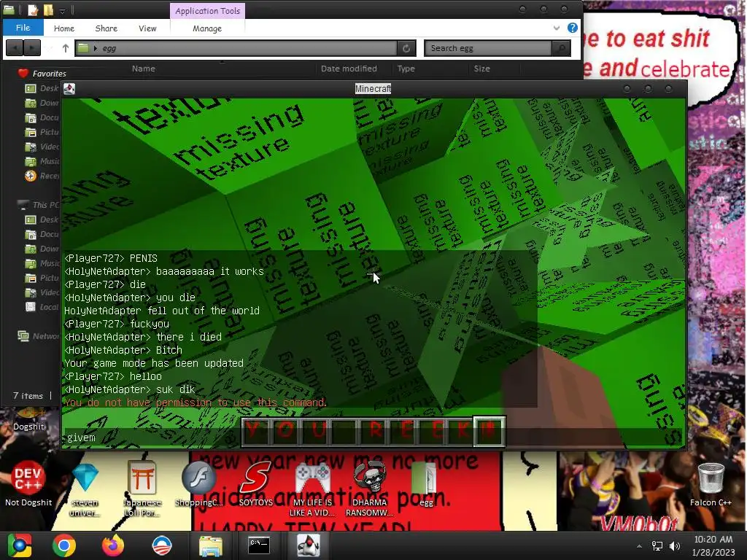Select the hotbar slot showing Y

255,432
